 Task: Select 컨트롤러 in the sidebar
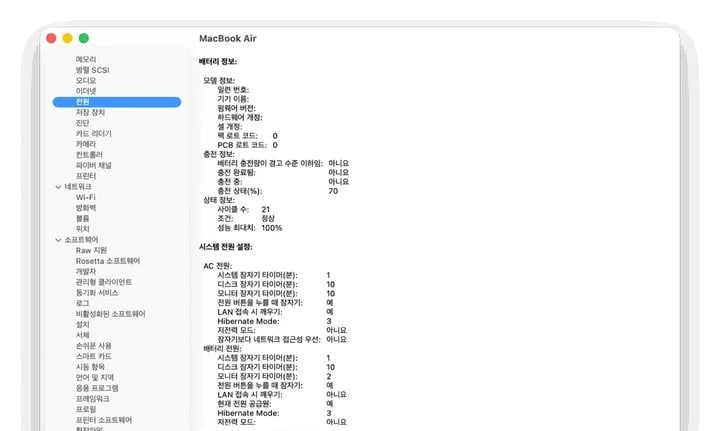point(89,155)
